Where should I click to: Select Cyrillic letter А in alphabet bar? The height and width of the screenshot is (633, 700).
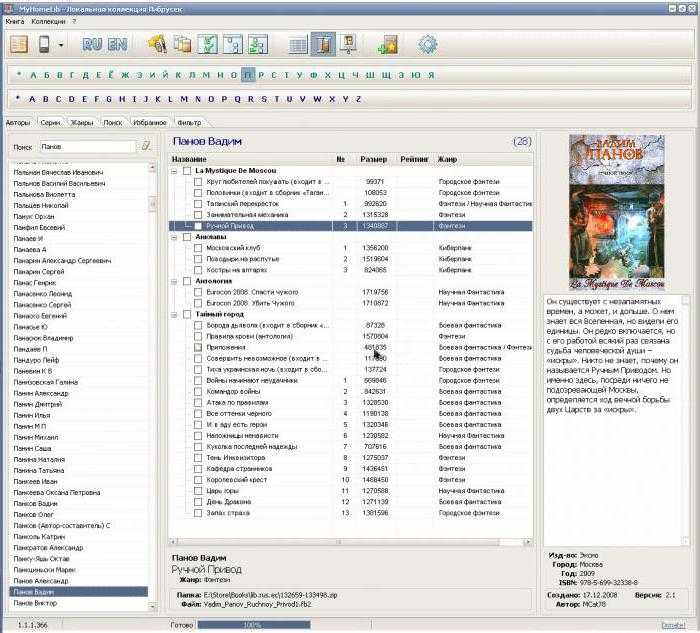33,75
